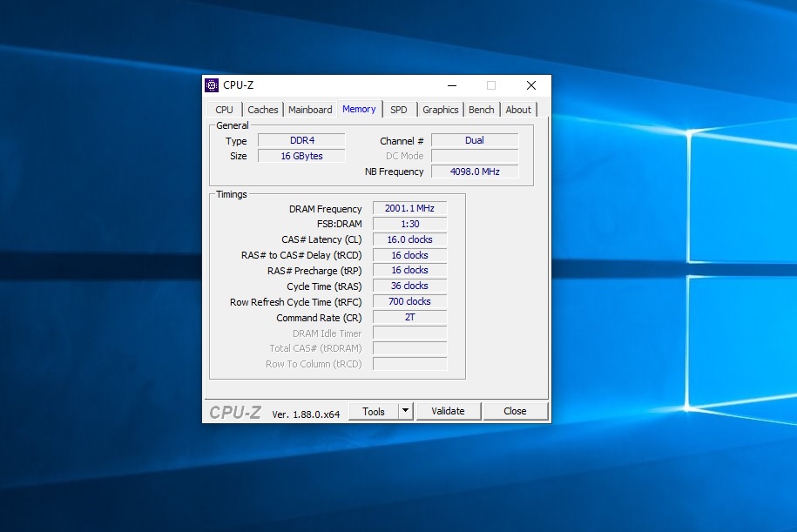Click the CAS# Latency 16.0 clocks value

click(409, 239)
